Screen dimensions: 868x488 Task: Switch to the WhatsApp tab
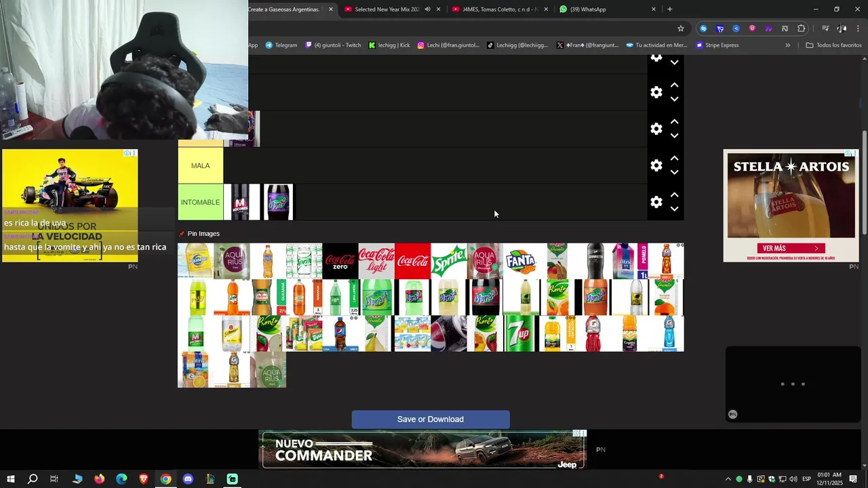pos(588,9)
